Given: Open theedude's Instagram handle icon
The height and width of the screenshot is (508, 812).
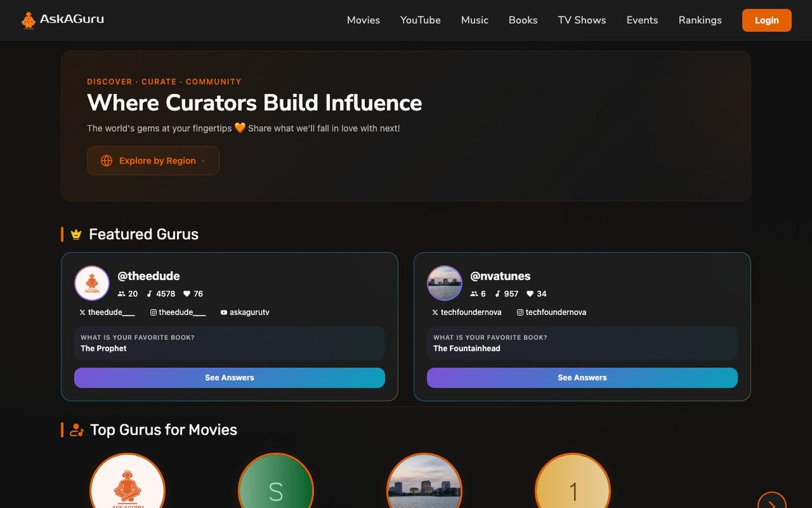Looking at the screenshot, I should (153, 312).
